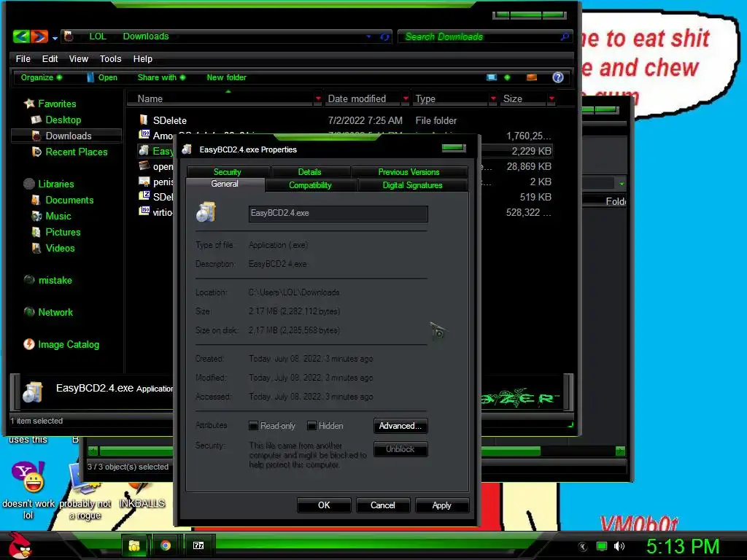Viewport: 747px width, 560px height.
Task: Switch to the Security tab
Action: pyautogui.click(x=228, y=171)
